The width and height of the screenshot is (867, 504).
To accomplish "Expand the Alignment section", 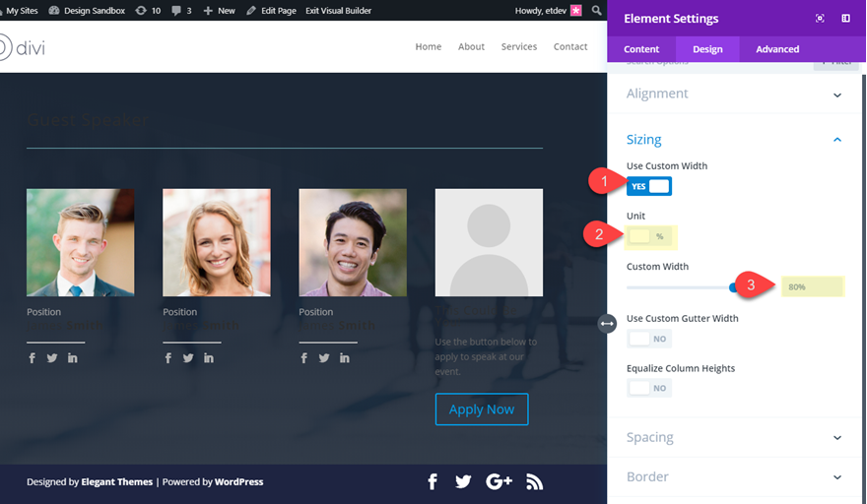I will [x=734, y=94].
